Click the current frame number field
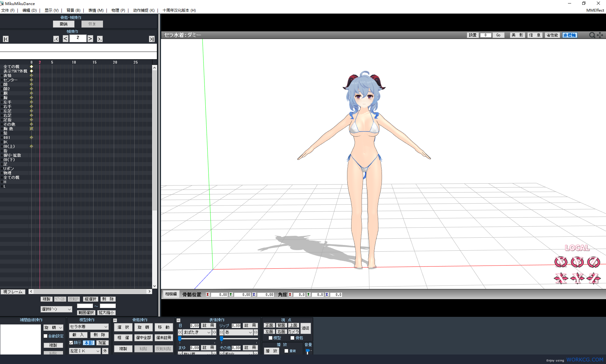606x364 pixels. pyautogui.click(x=78, y=38)
